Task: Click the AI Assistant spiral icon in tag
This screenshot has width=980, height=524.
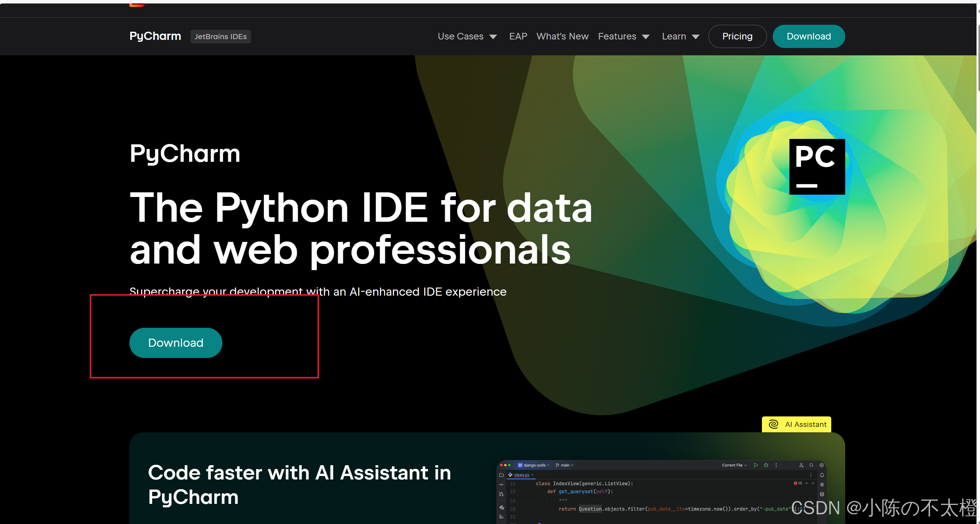Action: tap(774, 424)
